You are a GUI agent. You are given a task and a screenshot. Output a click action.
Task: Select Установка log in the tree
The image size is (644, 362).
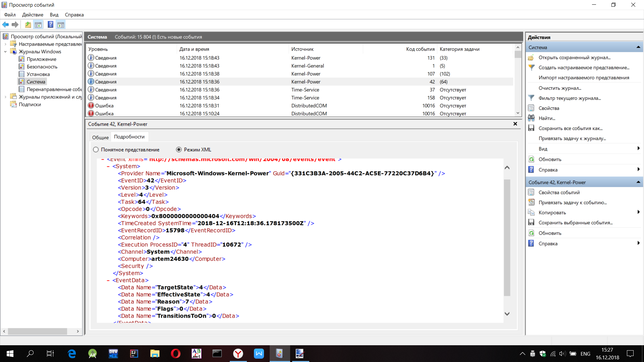click(38, 74)
